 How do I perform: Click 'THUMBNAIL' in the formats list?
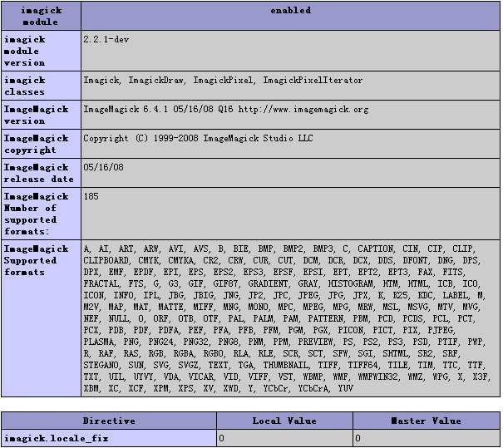(286, 365)
